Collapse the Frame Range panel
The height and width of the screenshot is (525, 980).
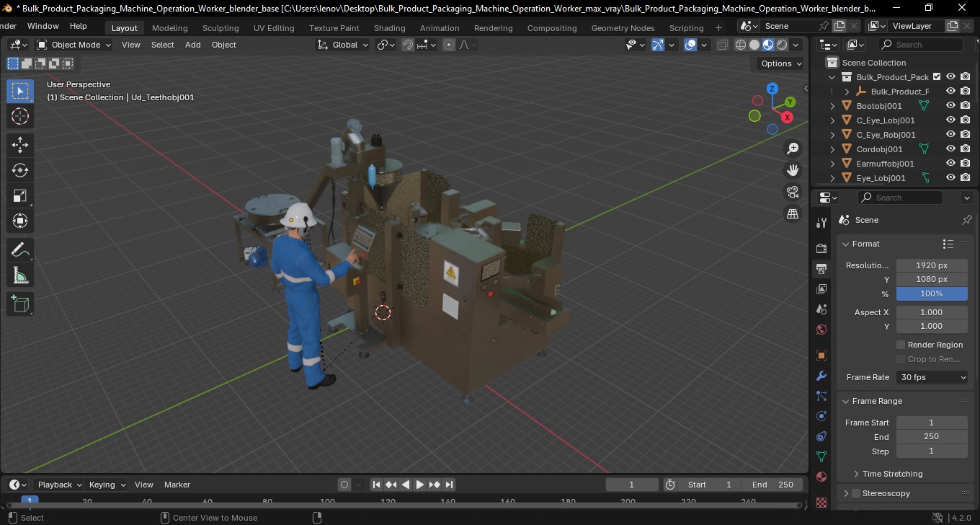(x=846, y=401)
